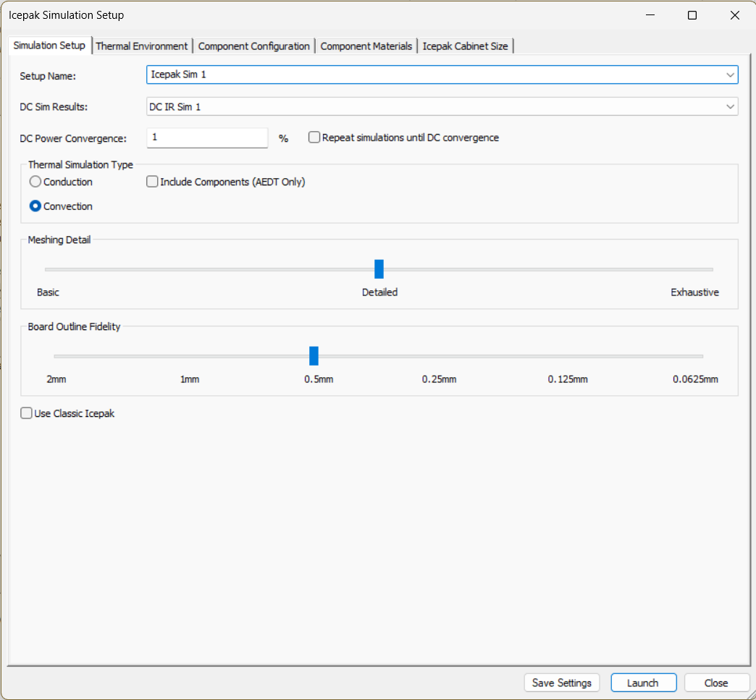Image resolution: width=756 pixels, height=700 pixels.
Task: Enable the Use Classic Icepak checkbox
Action: (27, 414)
